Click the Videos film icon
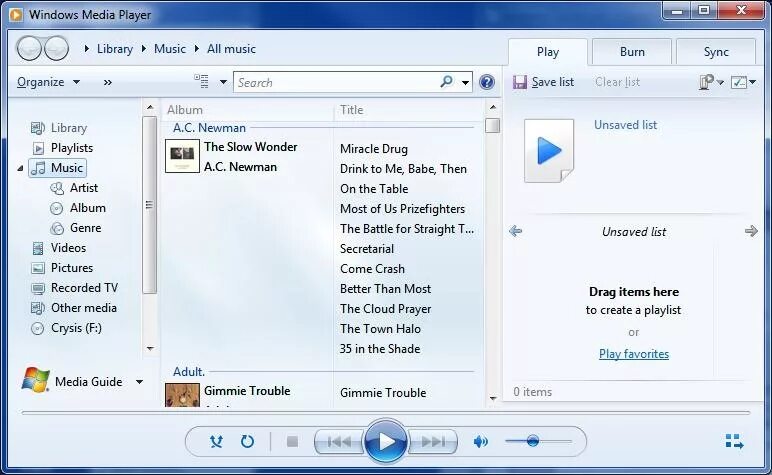The width and height of the screenshot is (772, 475). coord(38,248)
